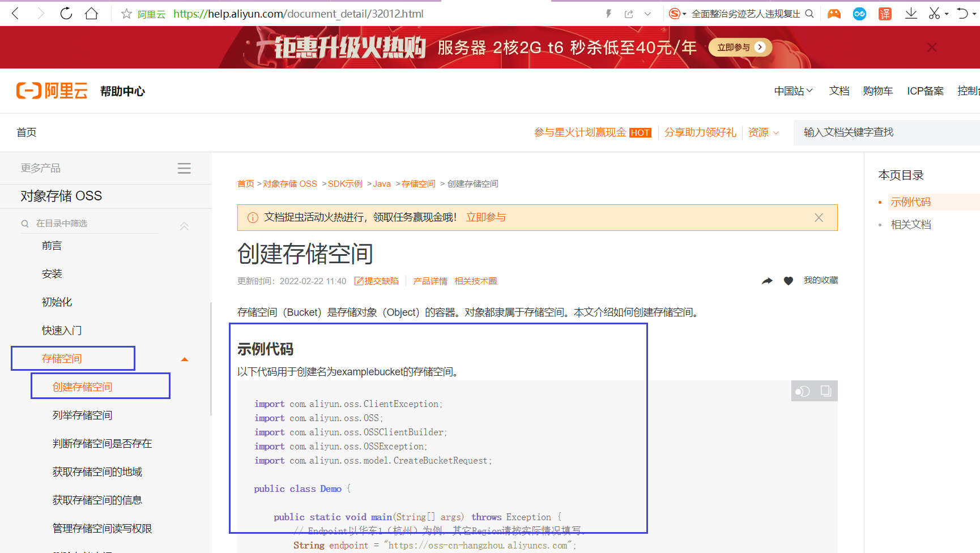
Task: Collapse the sidebar with double-chevron icon
Action: pos(184,226)
